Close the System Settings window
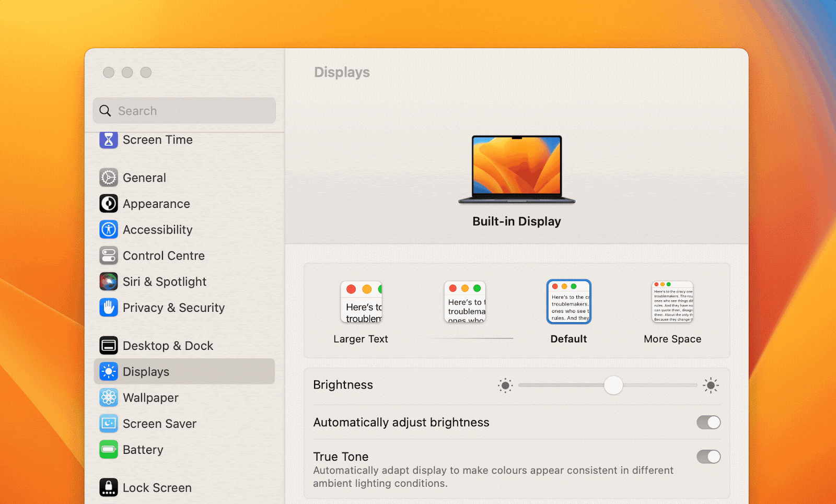Viewport: 836px width, 504px height. pos(109,73)
